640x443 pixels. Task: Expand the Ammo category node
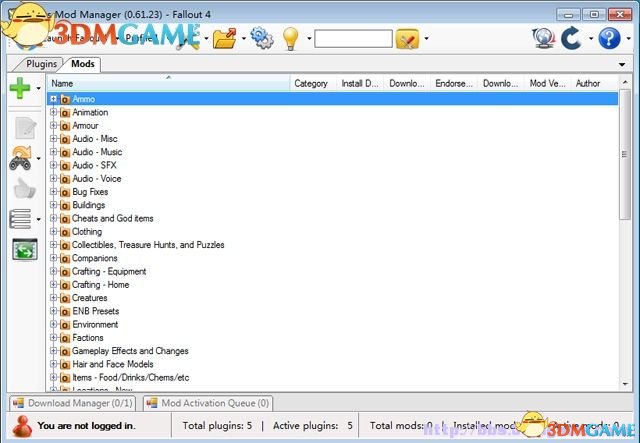[53, 99]
